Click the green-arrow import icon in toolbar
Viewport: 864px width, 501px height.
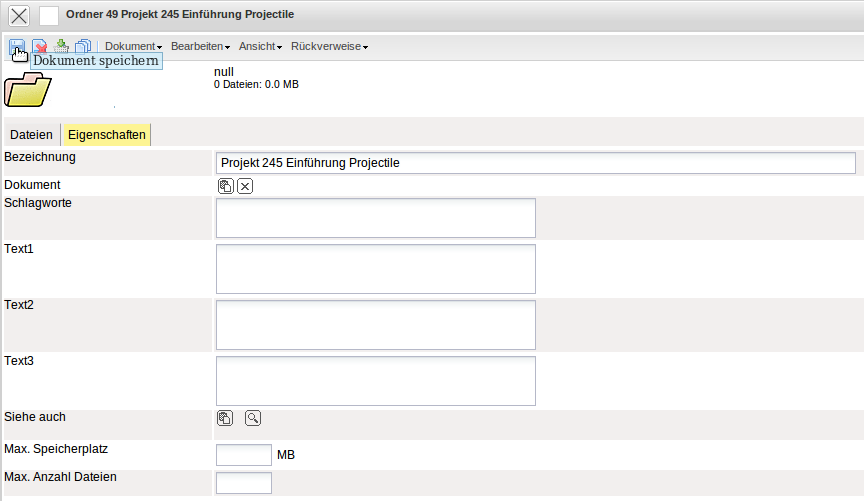point(62,46)
